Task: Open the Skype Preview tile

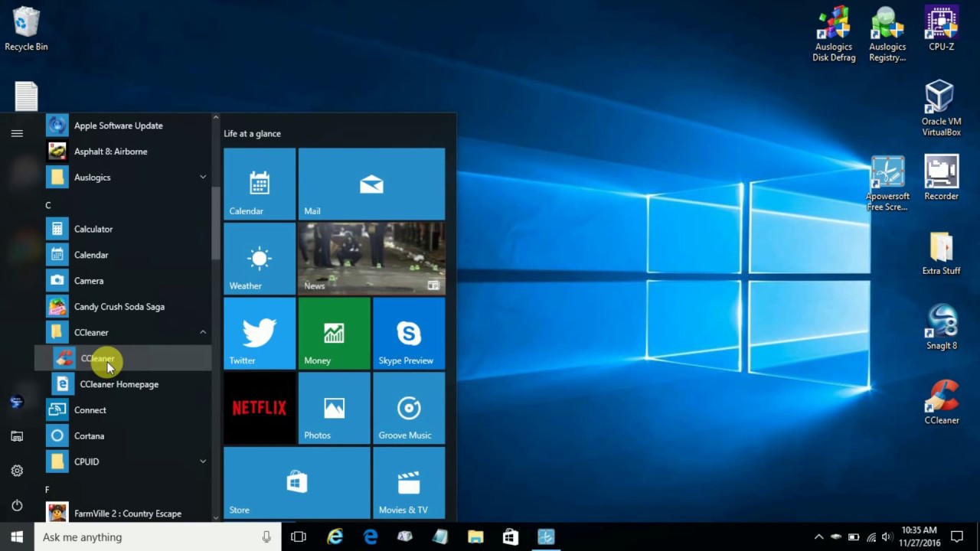Action: (409, 333)
